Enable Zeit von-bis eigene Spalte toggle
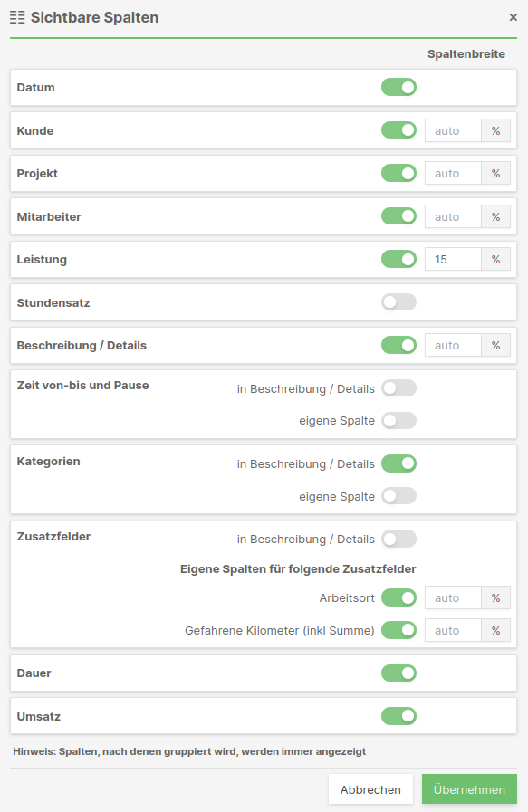 pos(398,421)
